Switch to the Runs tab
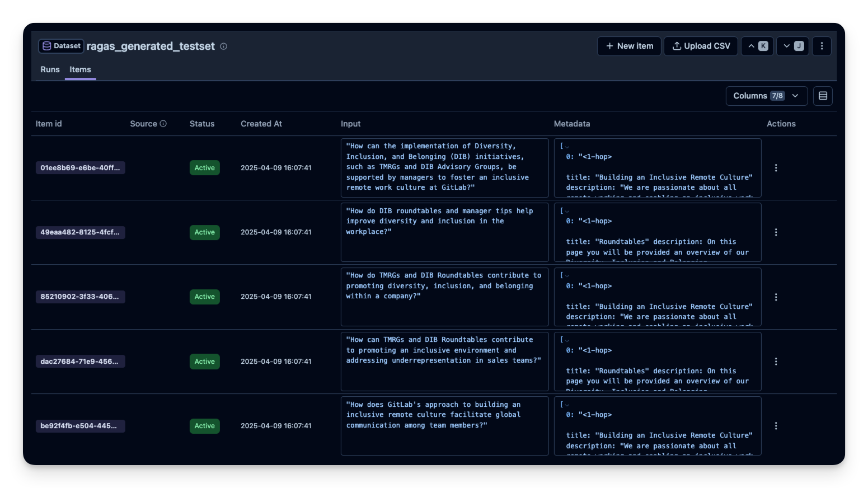The height and width of the screenshot is (488, 868). pyautogui.click(x=50, y=69)
